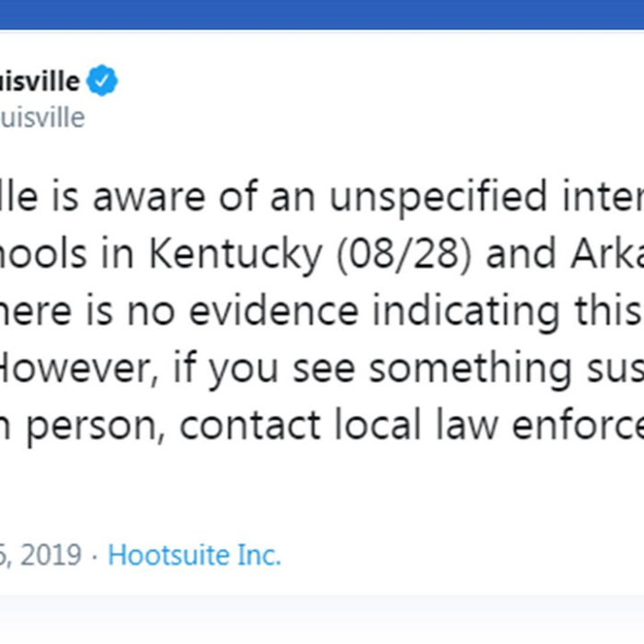Click the 2019 tweet date stamp

[x=40, y=556]
